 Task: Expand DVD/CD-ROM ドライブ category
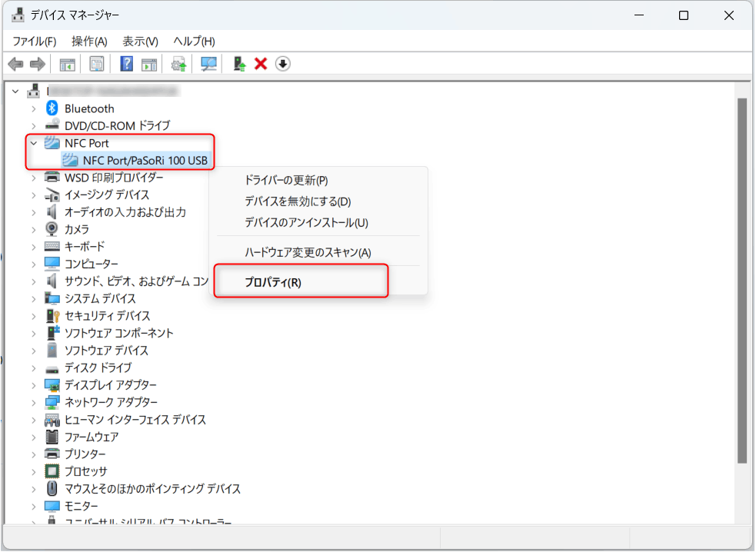[33, 126]
